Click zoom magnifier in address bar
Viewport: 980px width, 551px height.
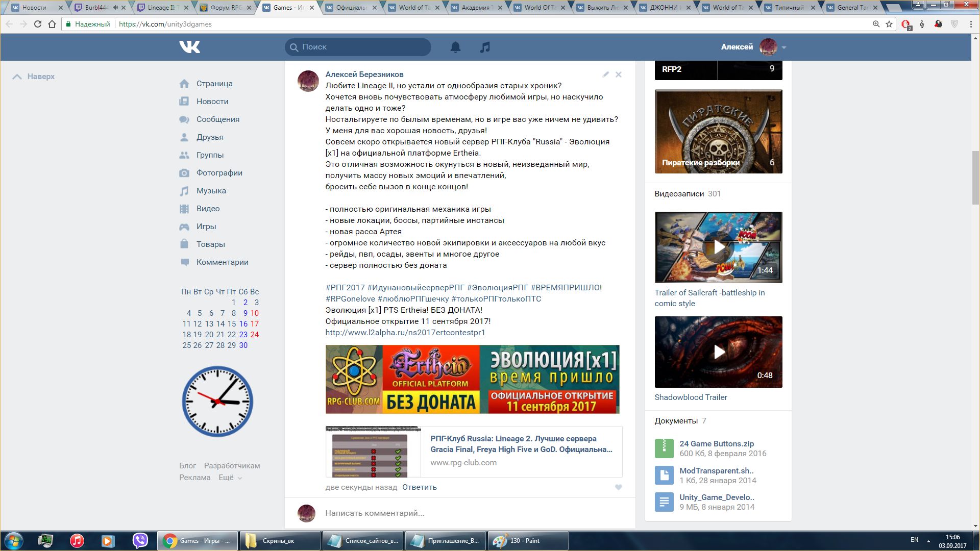876,24
